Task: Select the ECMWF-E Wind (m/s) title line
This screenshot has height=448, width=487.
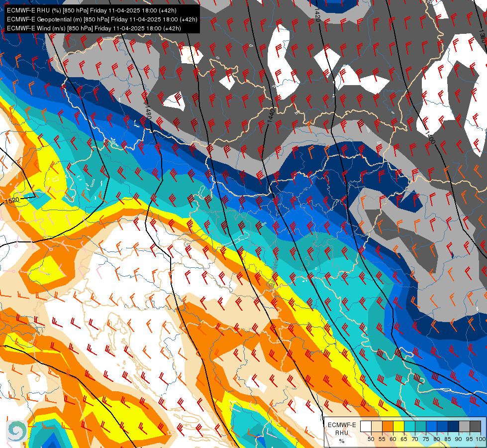Action: point(94,28)
